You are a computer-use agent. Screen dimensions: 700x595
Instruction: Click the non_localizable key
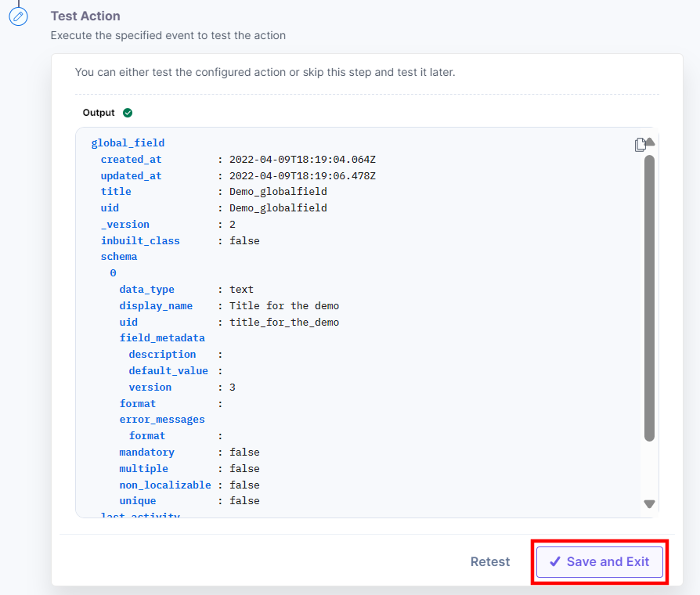click(x=165, y=485)
